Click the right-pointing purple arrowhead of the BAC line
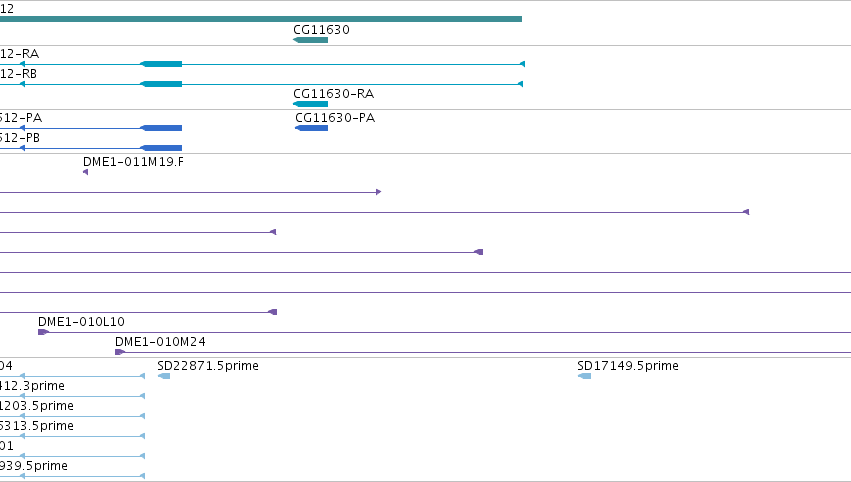This screenshot has height=482, width=851. point(378,192)
